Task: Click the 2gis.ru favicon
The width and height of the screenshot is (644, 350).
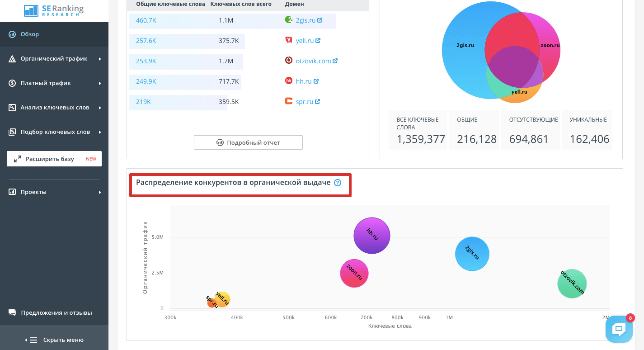Action: click(x=289, y=20)
